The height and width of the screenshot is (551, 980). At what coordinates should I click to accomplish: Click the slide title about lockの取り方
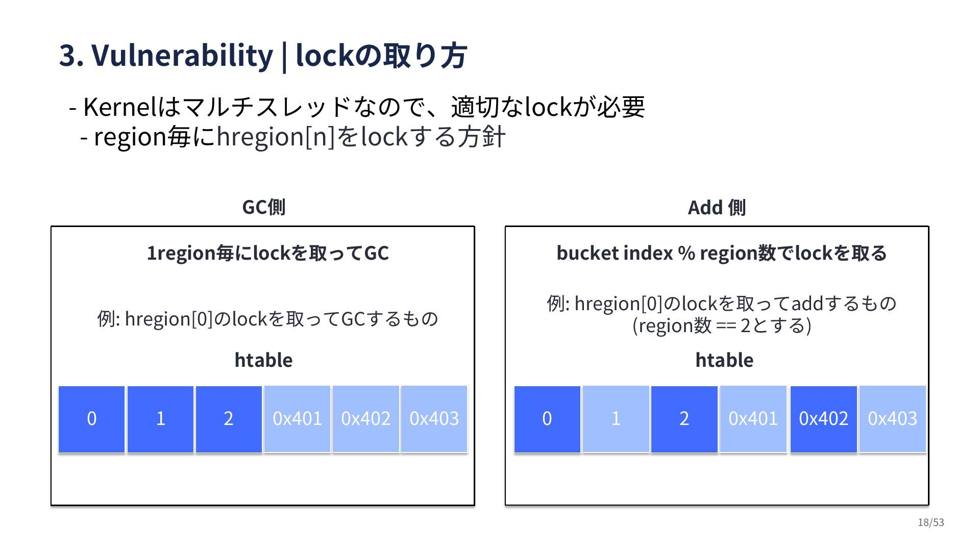[x=263, y=55]
